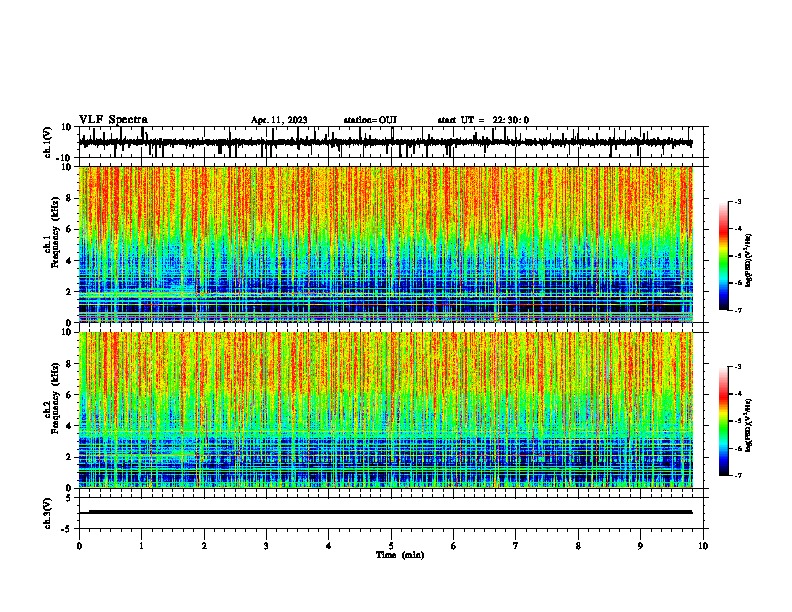Screen dimensions: 792x612
Task: Click the "1" tick on the time axis
Action: tap(141, 546)
